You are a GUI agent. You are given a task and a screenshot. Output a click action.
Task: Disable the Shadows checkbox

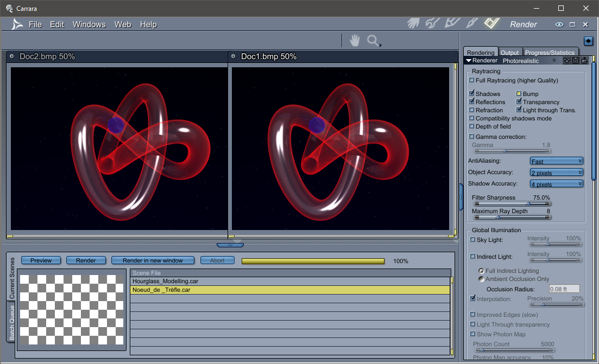point(471,93)
